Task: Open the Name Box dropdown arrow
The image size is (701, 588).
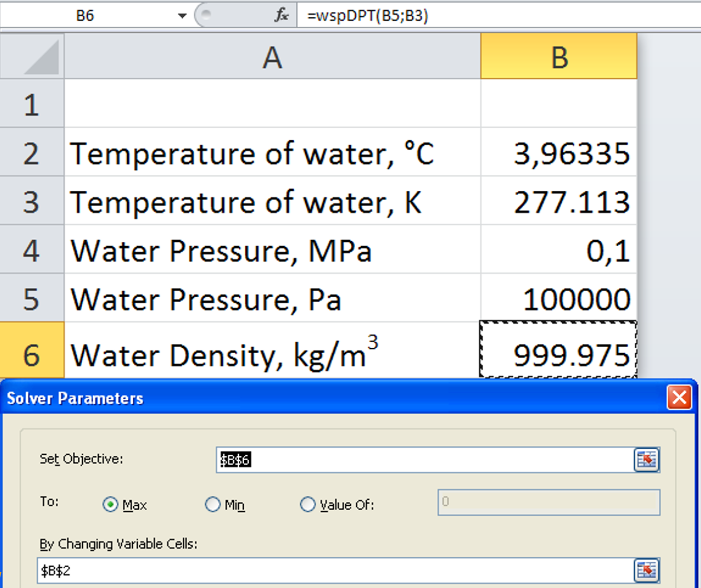Action: coord(182,16)
